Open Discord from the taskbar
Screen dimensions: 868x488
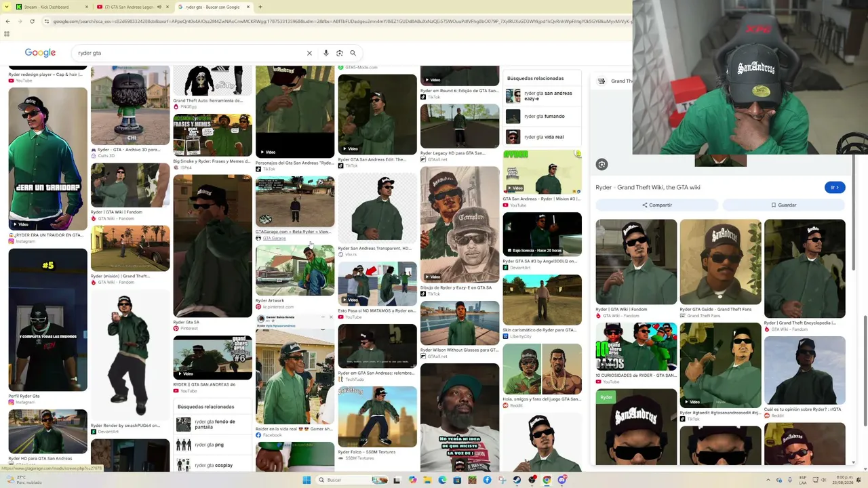click(561, 480)
